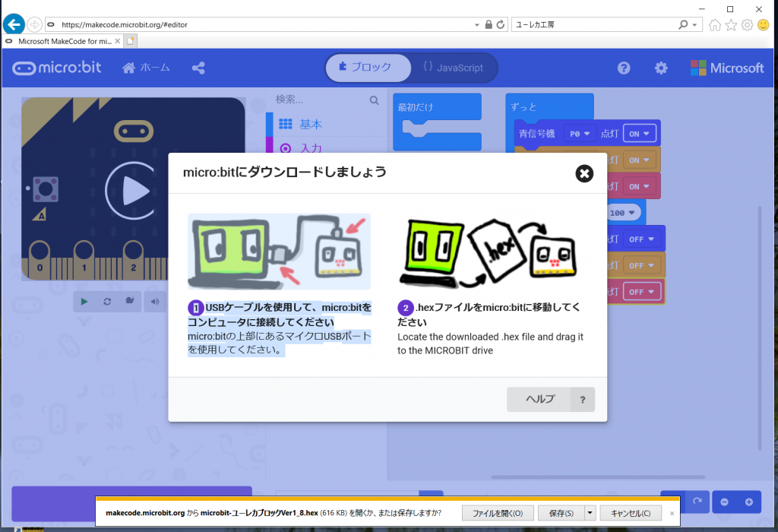Open the MakeCode settings gear menu
The height and width of the screenshot is (532, 778).
coord(661,68)
